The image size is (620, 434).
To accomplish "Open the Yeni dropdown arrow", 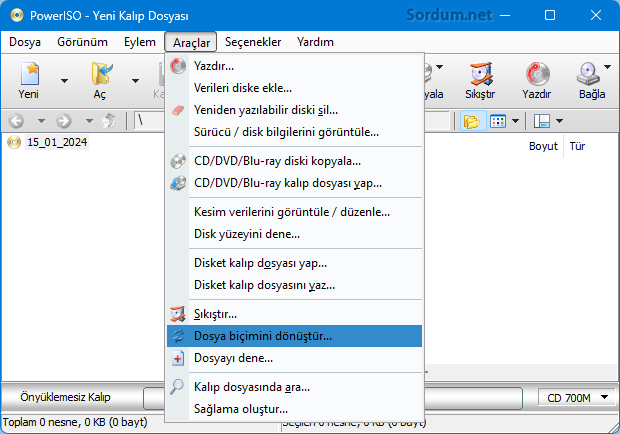I will [64, 81].
